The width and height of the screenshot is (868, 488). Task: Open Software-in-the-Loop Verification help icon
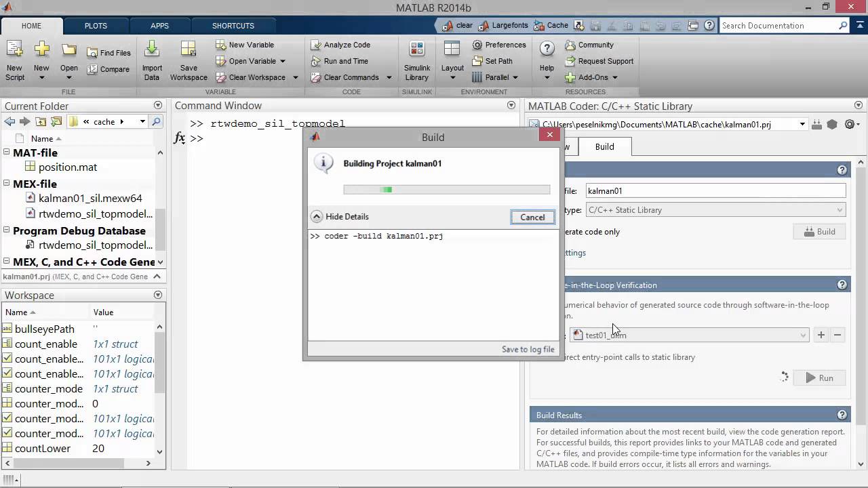(x=842, y=285)
